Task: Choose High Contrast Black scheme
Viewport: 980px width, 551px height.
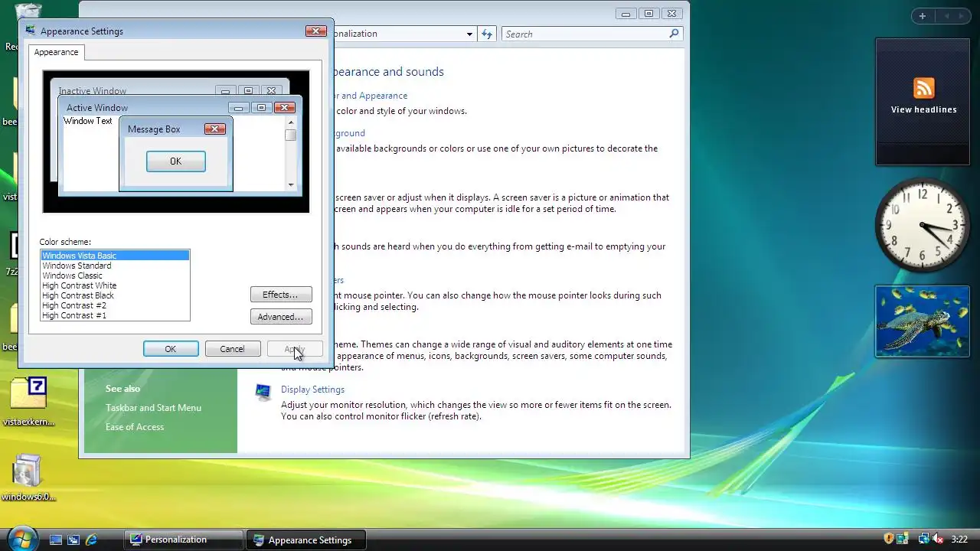Action: pyautogui.click(x=115, y=295)
